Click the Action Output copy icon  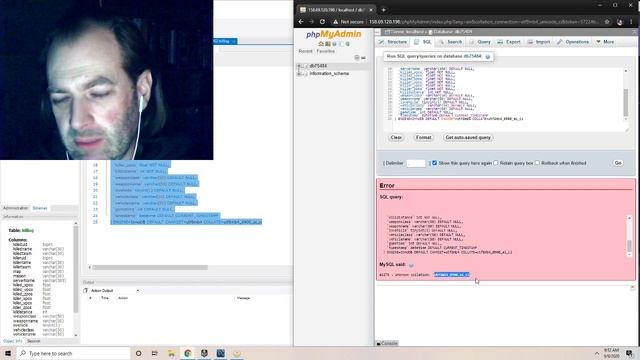click(85, 291)
